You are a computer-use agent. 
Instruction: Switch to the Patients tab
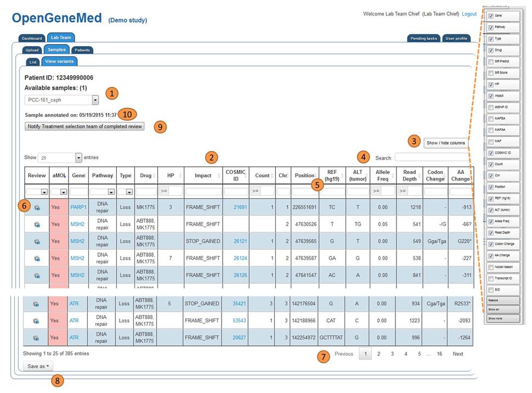tap(82, 50)
